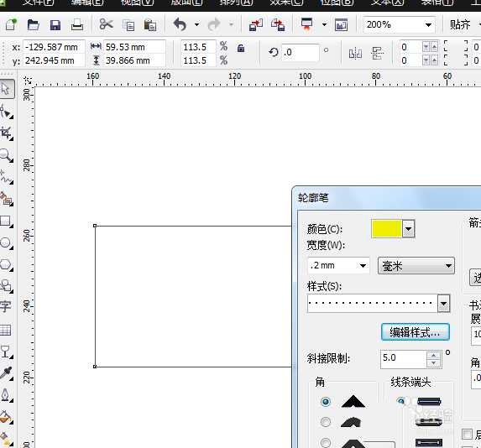Image resolution: width=481 pixels, height=448 pixels.
Task: Click the Undo arrow icon
Action: [180, 24]
